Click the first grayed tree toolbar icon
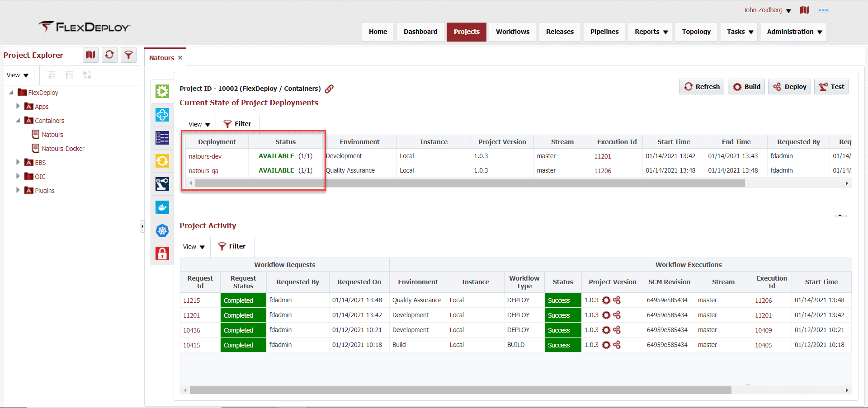The height and width of the screenshot is (408, 868). (52, 75)
